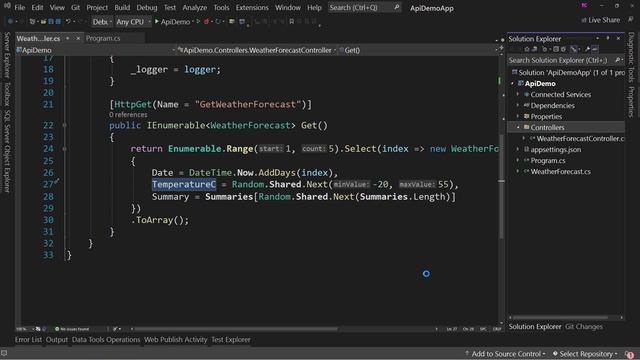This screenshot has height=360, width=640.
Task: Collapse the ApiDemo project node
Action: click(x=513, y=84)
